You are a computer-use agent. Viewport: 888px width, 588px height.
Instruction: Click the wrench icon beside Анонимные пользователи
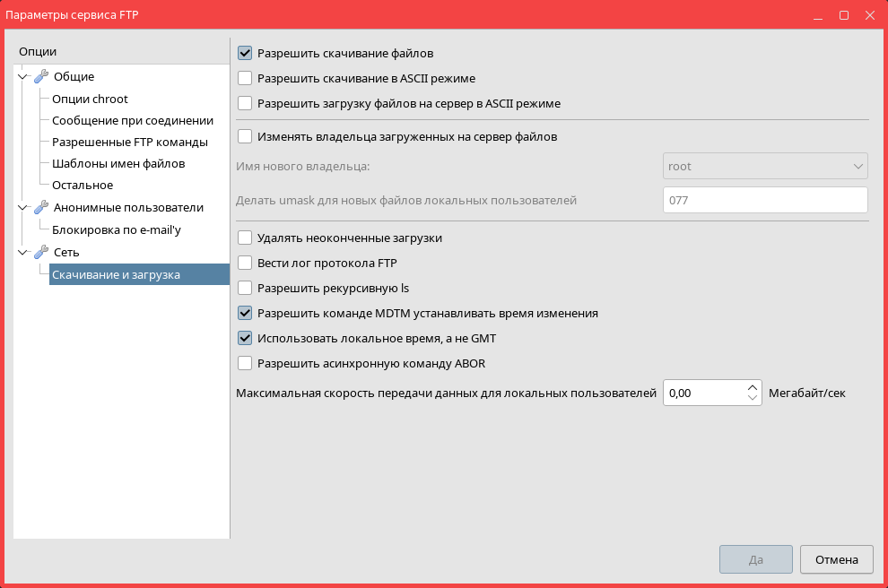click(x=40, y=208)
